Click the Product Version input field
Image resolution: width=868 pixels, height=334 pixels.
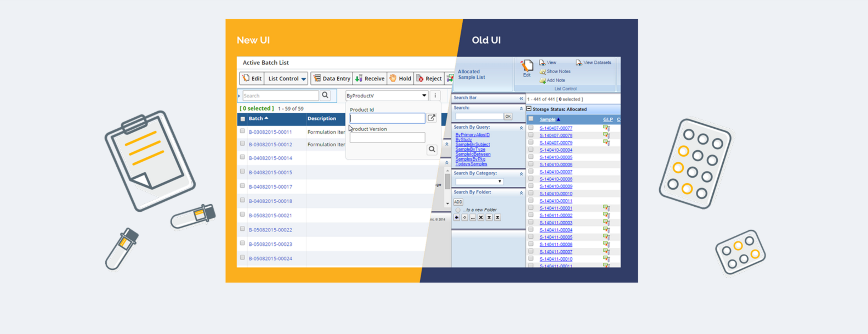[x=387, y=138]
